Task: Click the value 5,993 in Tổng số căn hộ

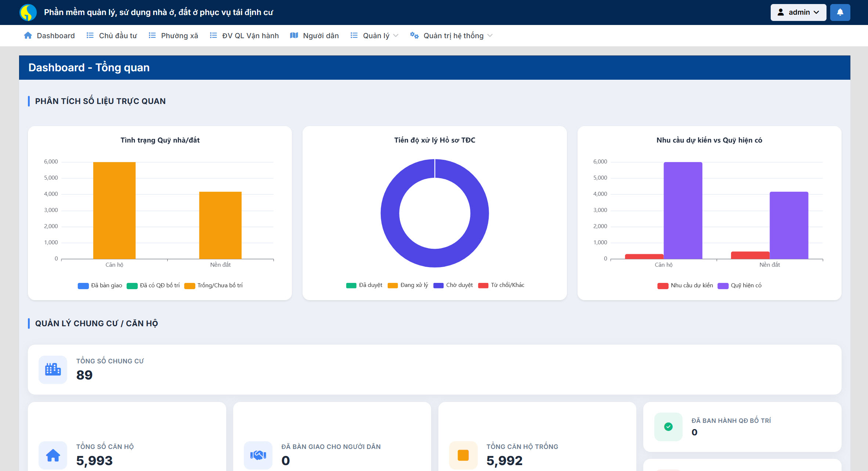Action: click(x=94, y=461)
